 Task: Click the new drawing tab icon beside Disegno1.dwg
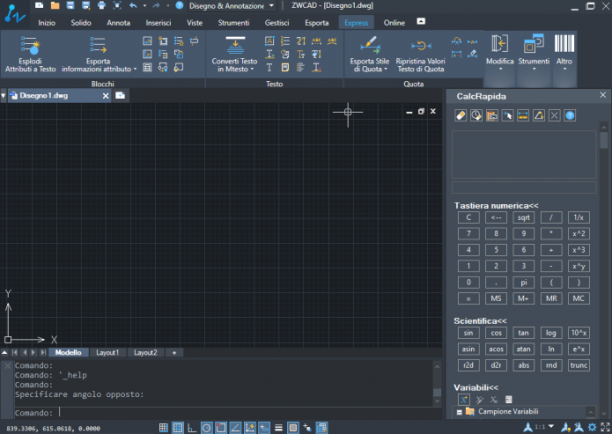(120, 96)
